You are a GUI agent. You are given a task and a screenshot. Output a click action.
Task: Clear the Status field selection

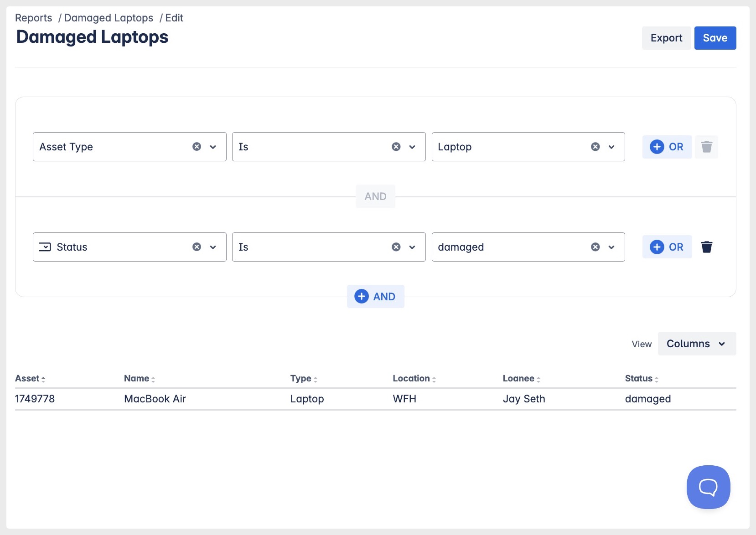pyautogui.click(x=197, y=247)
